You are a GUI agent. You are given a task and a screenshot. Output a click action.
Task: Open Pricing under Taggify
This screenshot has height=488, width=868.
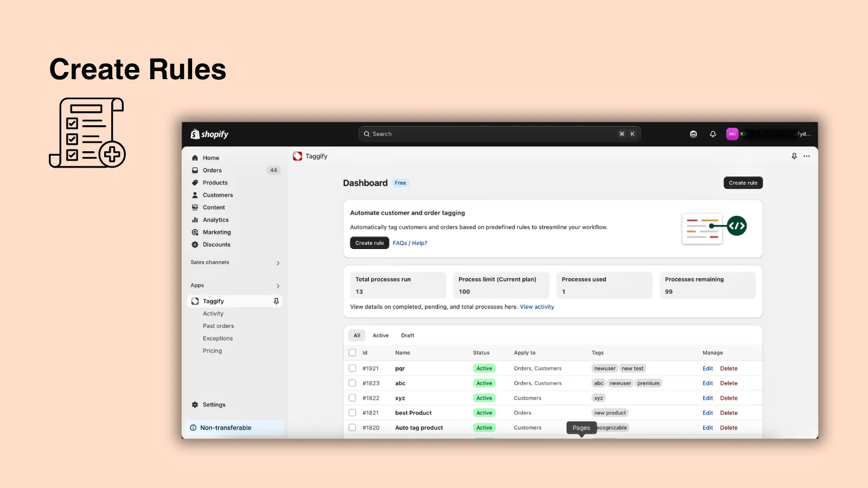[212, 351]
